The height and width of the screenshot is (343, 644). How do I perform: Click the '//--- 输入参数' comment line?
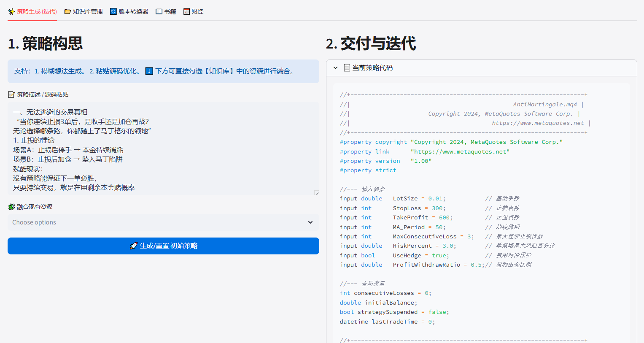point(362,189)
